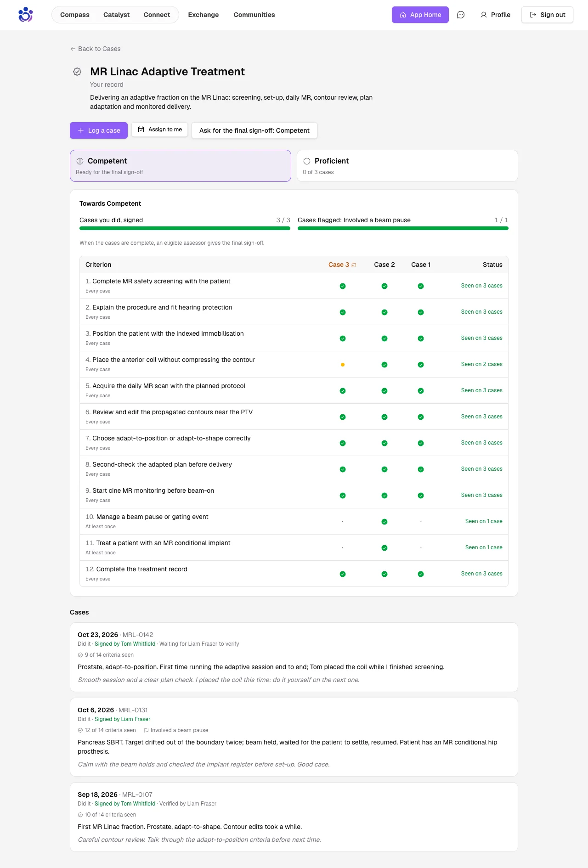Open the Catalyst nav item
The image size is (588, 868).
pyautogui.click(x=116, y=15)
